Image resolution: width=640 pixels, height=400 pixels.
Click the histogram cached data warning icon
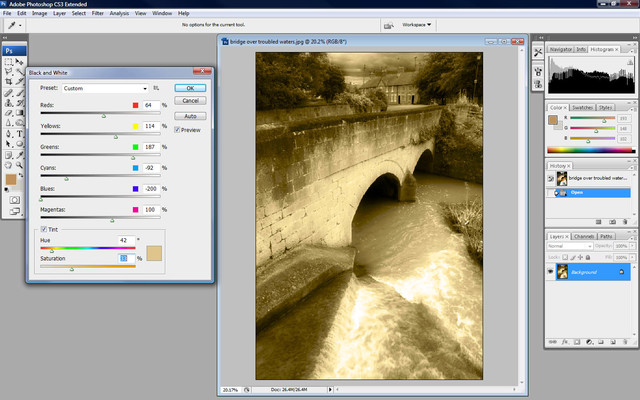pyautogui.click(x=630, y=62)
